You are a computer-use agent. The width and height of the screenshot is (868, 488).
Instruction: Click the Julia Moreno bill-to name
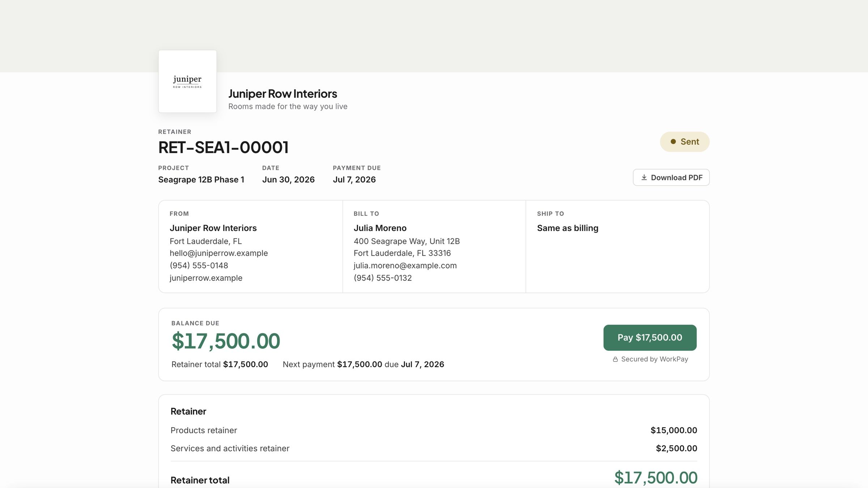[380, 228]
